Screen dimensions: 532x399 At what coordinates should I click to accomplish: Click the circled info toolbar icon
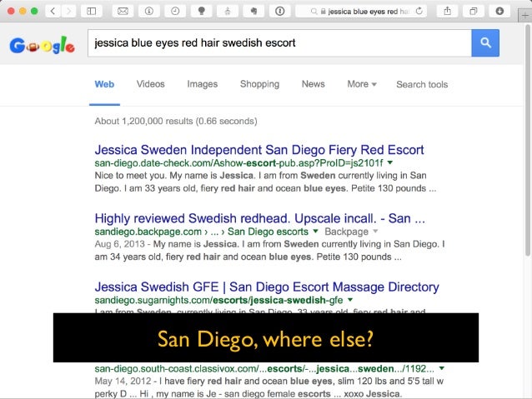pyautogui.click(x=149, y=11)
